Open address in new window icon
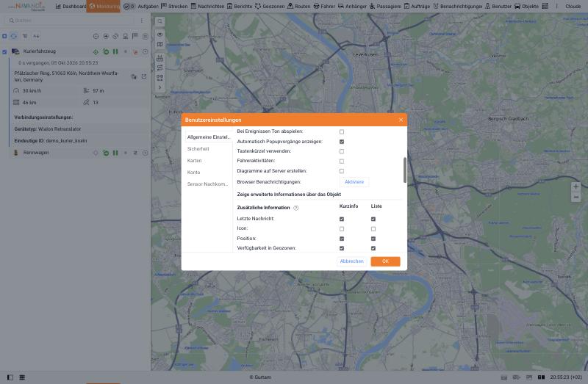Viewport: 588px width, 384px height. 144,76
